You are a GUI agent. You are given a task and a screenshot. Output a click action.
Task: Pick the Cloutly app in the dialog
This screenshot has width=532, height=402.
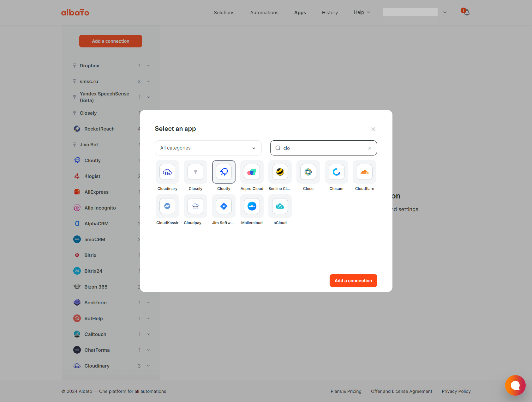(224, 172)
